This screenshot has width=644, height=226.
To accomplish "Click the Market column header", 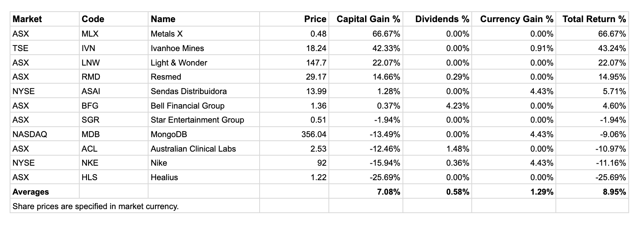I will 27,19.
